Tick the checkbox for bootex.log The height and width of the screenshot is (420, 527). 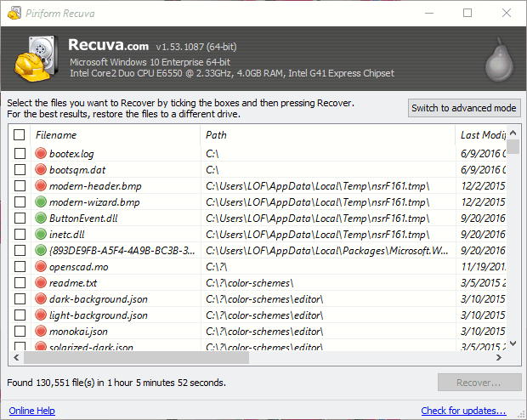click(x=20, y=153)
